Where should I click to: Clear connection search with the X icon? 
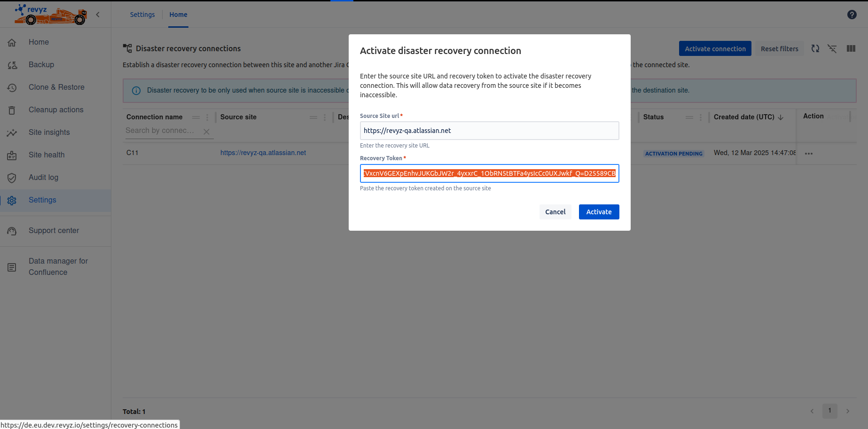206,132
